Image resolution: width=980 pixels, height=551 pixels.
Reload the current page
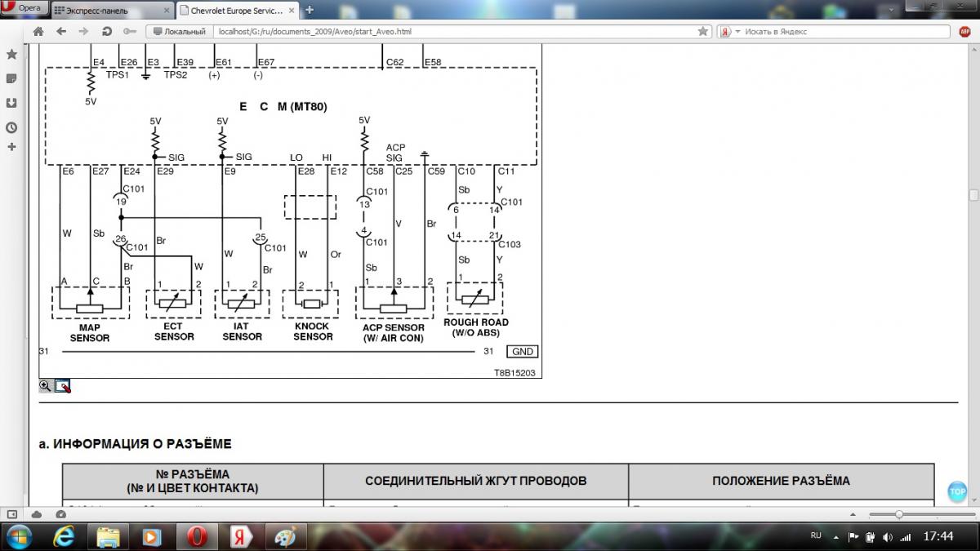tap(106, 31)
